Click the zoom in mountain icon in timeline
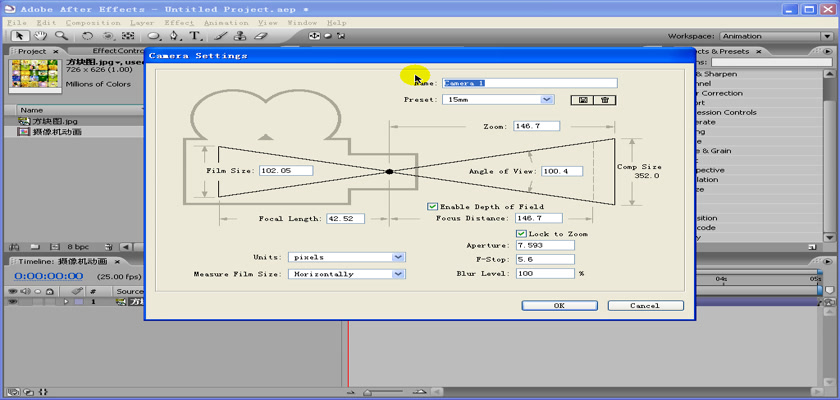The height and width of the screenshot is (400, 840). pyautogui.click(x=421, y=393)
